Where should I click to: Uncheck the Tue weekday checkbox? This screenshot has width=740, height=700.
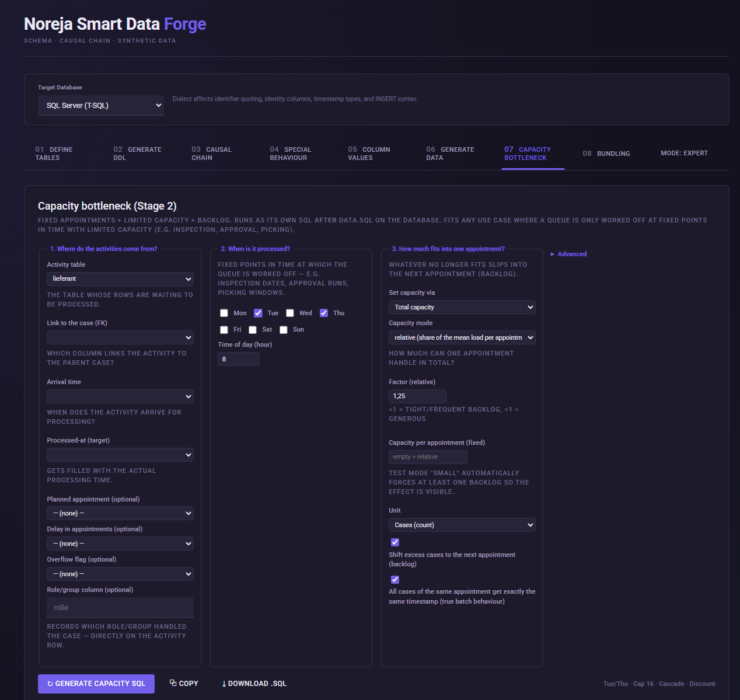point(258,313)
